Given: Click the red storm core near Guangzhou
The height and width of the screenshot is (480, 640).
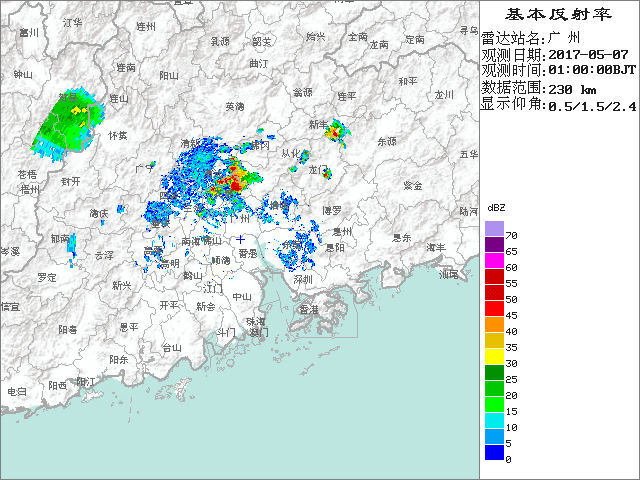Looking at the screenshot, I should [238, 181].
